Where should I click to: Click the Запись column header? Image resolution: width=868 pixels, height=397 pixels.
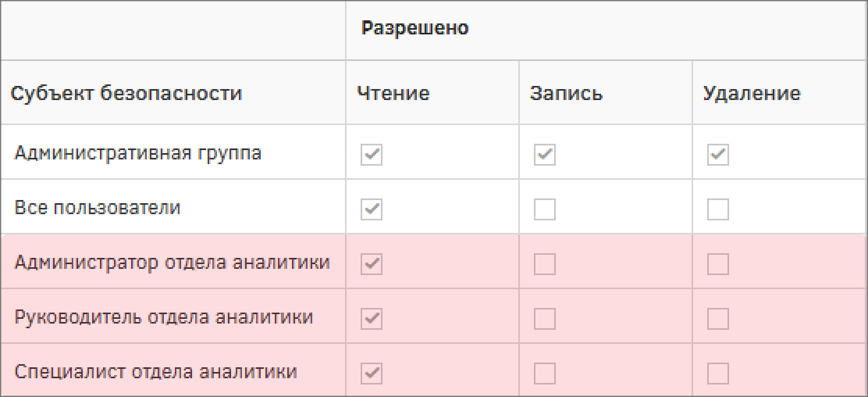(x=566, y=94)
